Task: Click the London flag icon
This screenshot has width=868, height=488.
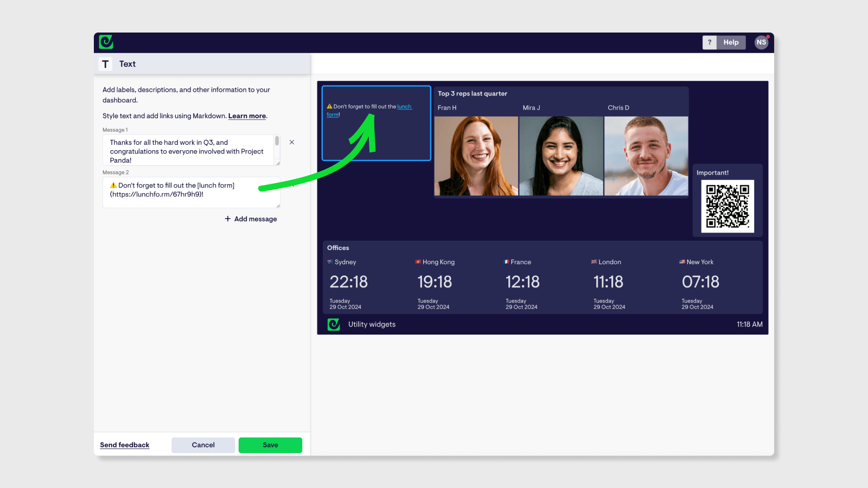Action: [594, 262]
